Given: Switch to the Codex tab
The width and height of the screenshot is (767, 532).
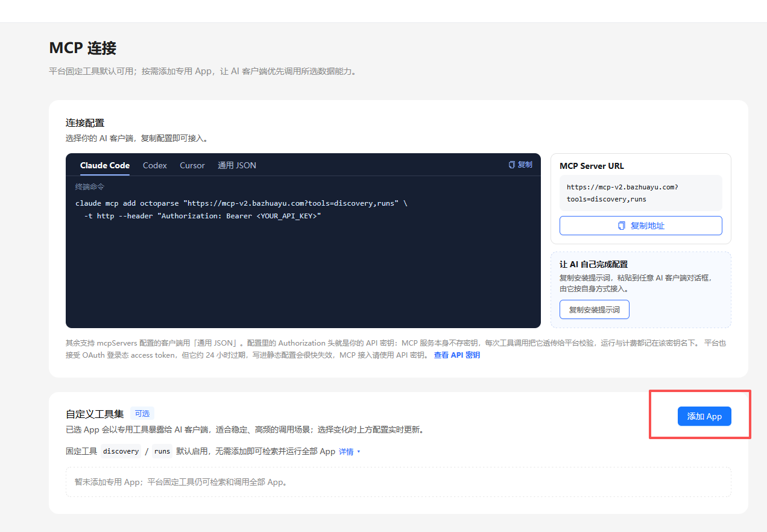Looking at the screenshot, I should (155, 165).
